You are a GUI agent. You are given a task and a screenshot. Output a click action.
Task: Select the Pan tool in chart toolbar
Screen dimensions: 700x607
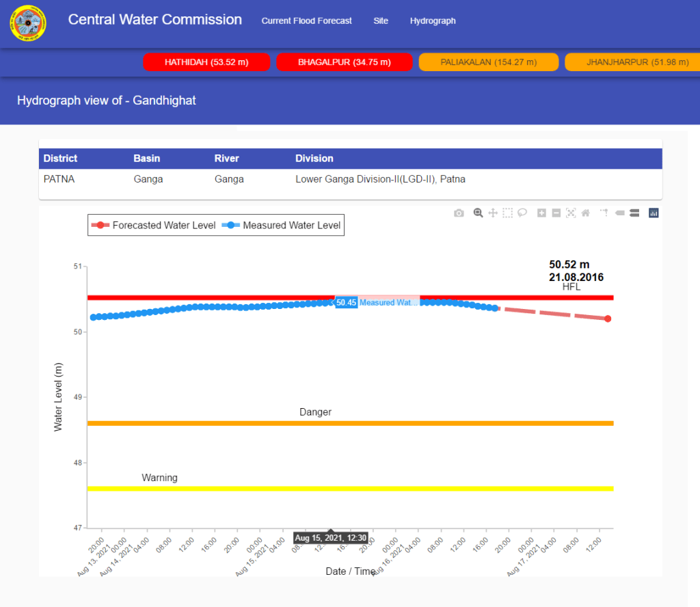(x=493, y=213)
